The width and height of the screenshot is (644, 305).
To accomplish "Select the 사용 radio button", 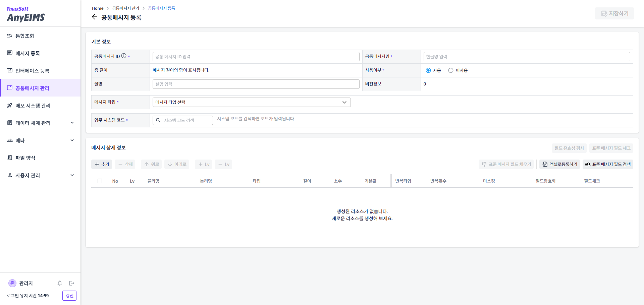I will [x=428, y=70].
